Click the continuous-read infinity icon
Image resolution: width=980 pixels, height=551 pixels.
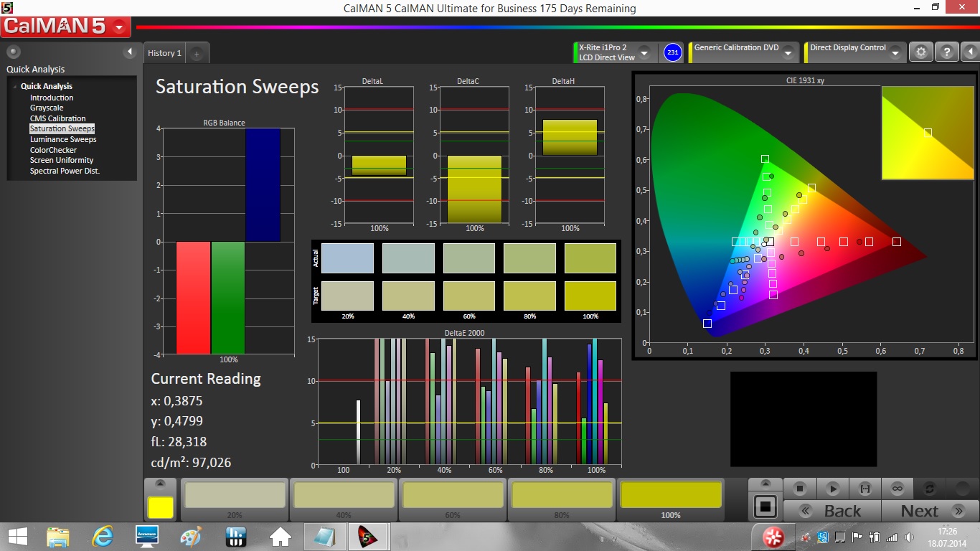point(897,489)
